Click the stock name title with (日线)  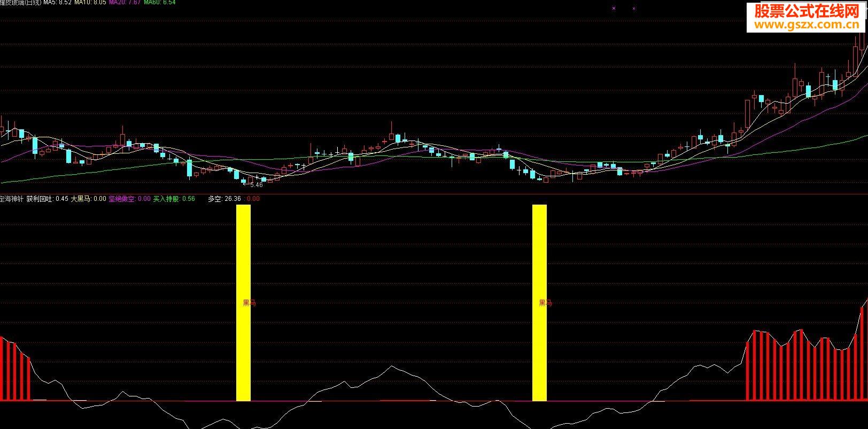(20, 3)
